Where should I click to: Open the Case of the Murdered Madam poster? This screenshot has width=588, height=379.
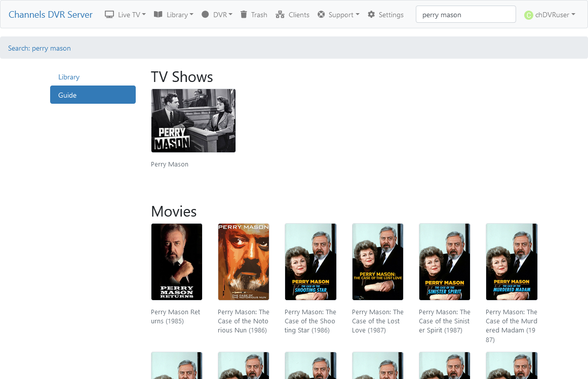click(512, 262)
